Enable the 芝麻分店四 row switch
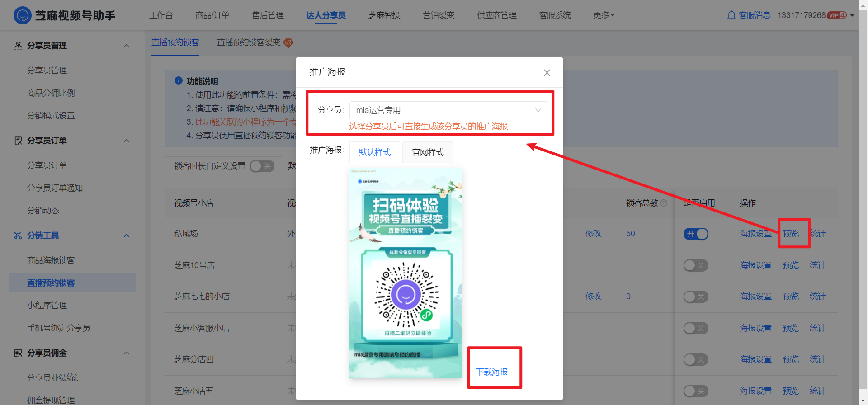The width and height of the screenshot is (868, 405). (696, 359)
